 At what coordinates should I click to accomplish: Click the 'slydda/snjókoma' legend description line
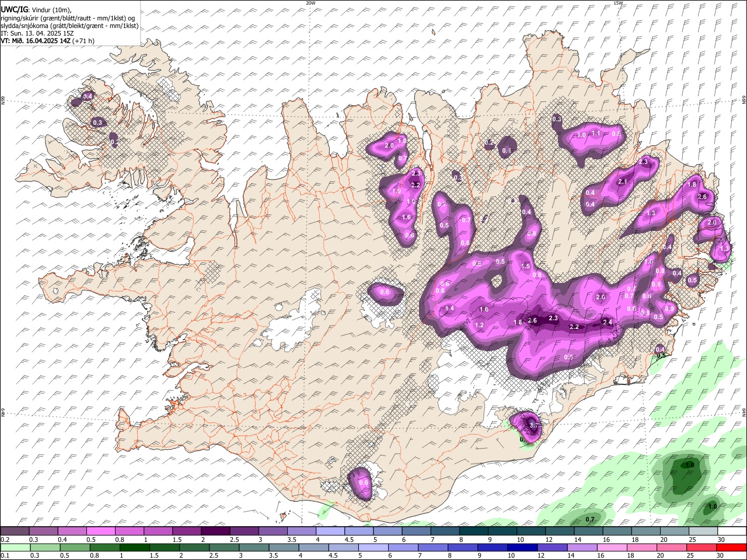69,26
